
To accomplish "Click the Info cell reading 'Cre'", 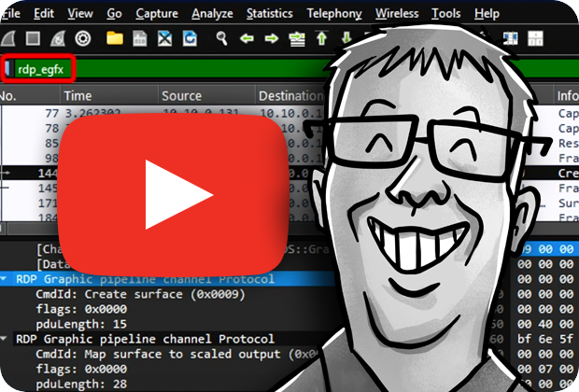I will [x=568, y=173].
